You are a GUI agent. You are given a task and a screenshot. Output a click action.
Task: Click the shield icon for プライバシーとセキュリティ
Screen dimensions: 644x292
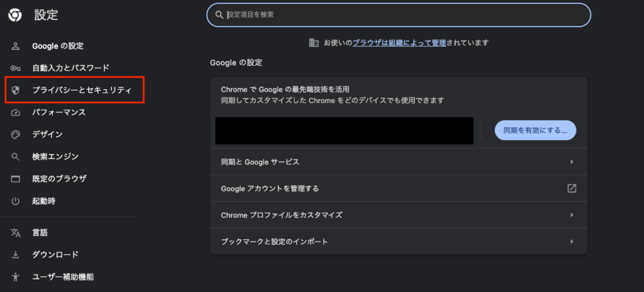[x=16, y=90]
